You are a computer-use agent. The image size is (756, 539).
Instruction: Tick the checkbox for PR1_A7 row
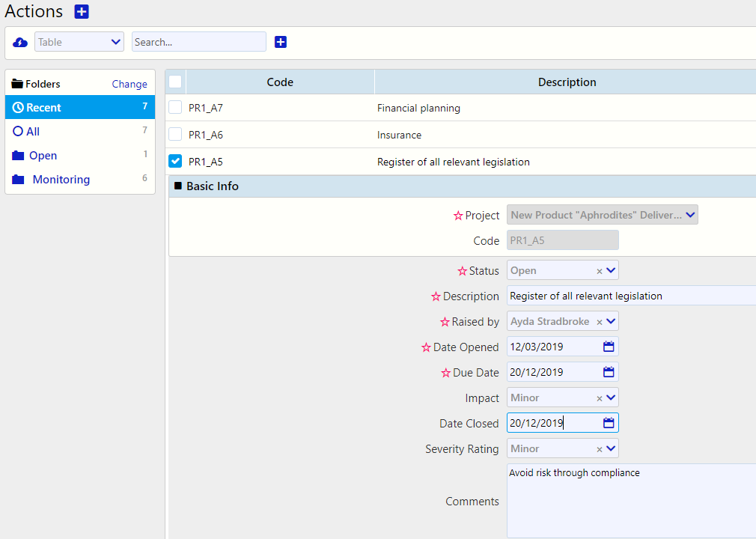tap(175, 108)
